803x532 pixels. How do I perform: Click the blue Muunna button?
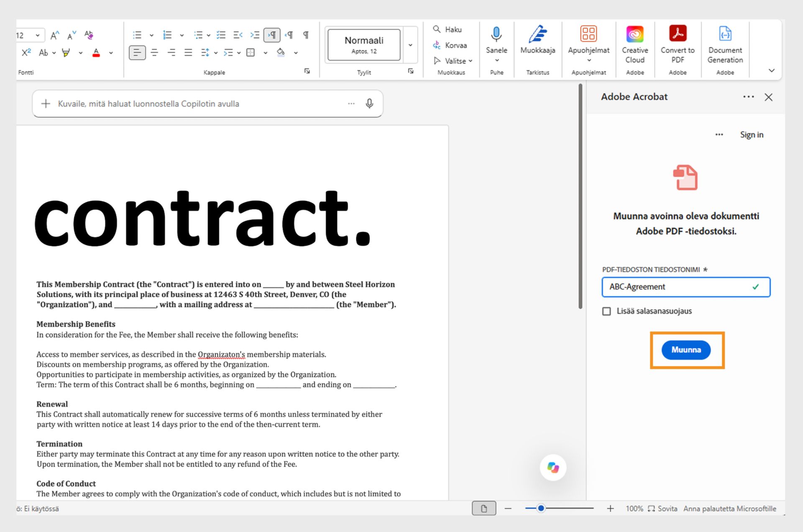tap(686, 350)
